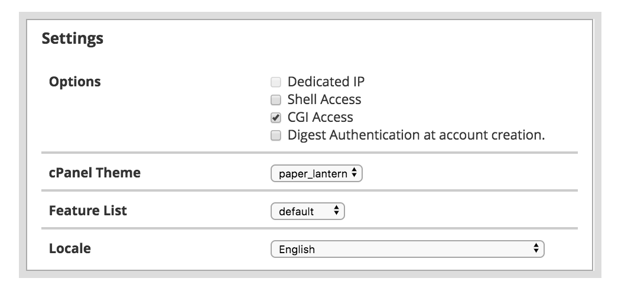Click the "Options" row label

[x=75, y=82]
